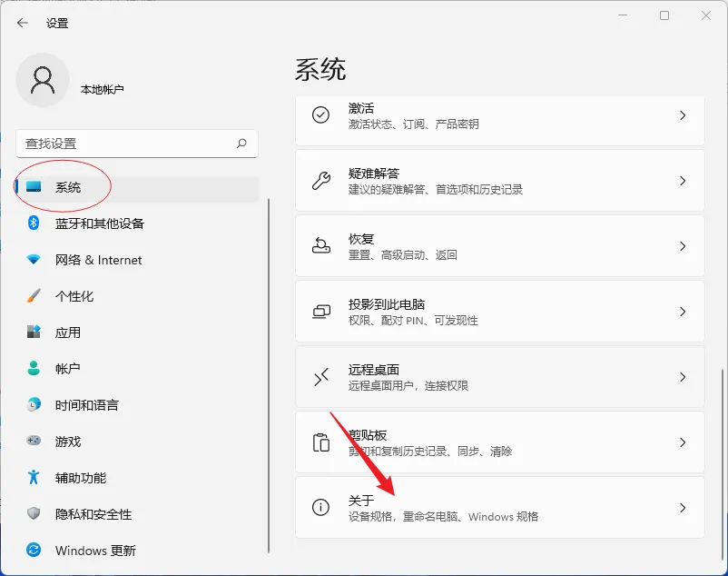Click the 投影到此电脑 projection icon
Viewport: 728px width, 576px height.
(x=320, y=312)
